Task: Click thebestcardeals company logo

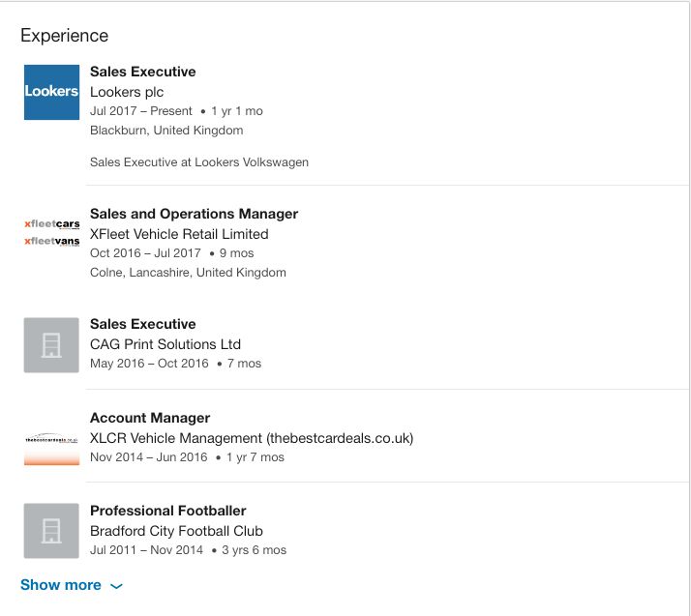Action: pyautogui.click(x=51, y=448)
